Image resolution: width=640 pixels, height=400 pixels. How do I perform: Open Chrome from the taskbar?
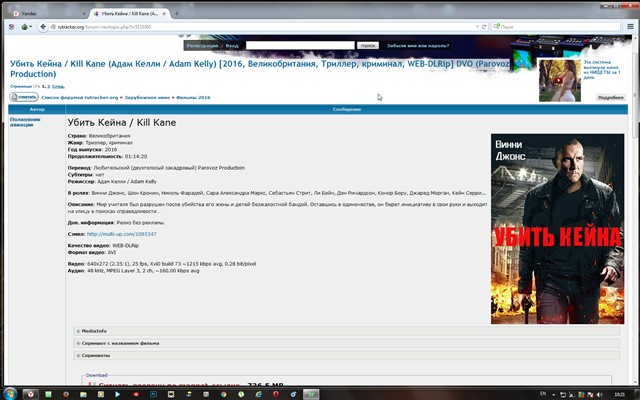point(224,394)
